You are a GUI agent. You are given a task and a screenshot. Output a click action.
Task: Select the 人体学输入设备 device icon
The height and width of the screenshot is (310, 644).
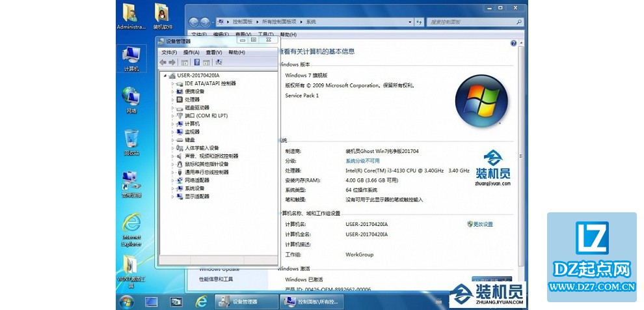point(180,148)
